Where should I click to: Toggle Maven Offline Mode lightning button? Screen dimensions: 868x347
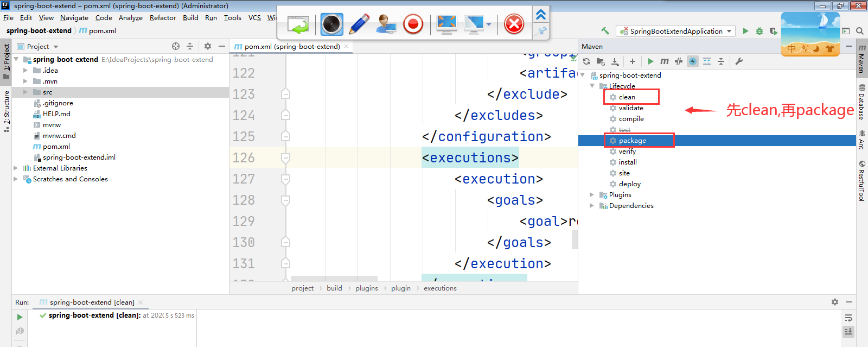tap(692, 61)
